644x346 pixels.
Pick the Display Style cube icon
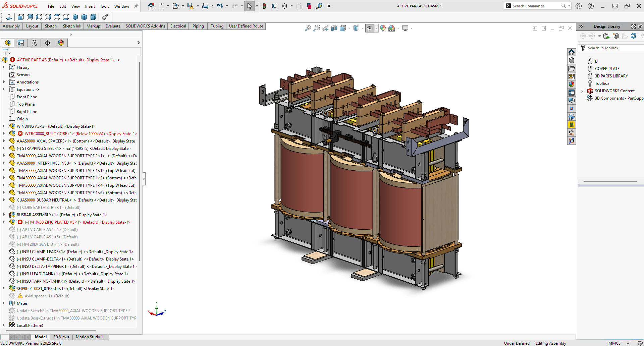tap(357, 28)
